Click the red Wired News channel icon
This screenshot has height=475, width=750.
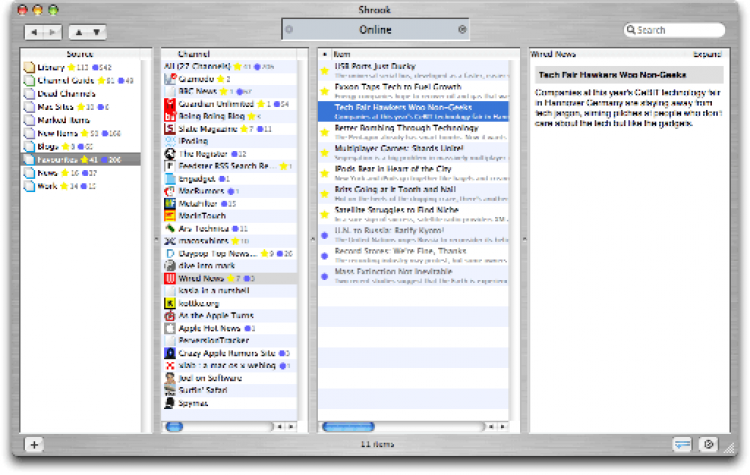[x=170, y=278]
